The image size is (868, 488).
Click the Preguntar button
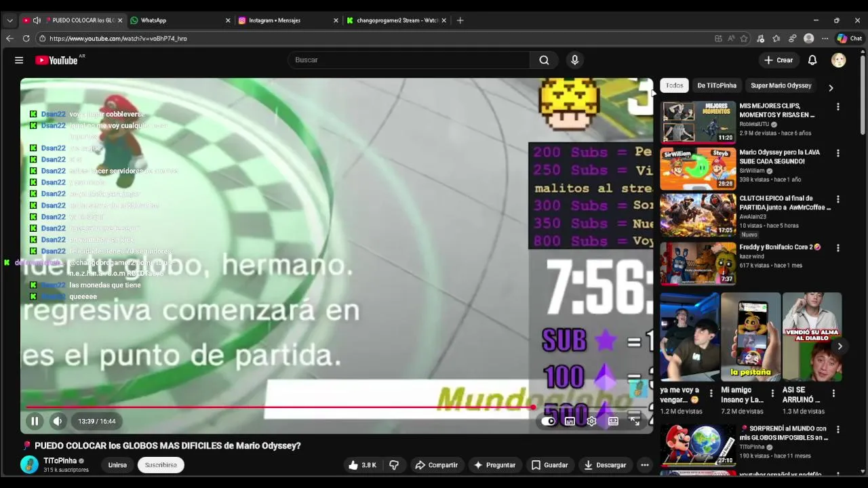pyautogui.click(x=494, y=465)
